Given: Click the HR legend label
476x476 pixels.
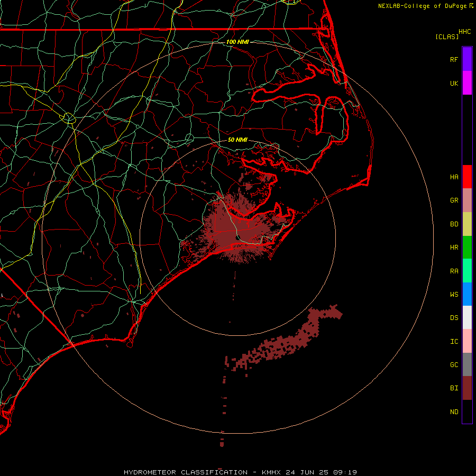Looking at the screenshot, I should pyautogui.click(x=454, y=248).
